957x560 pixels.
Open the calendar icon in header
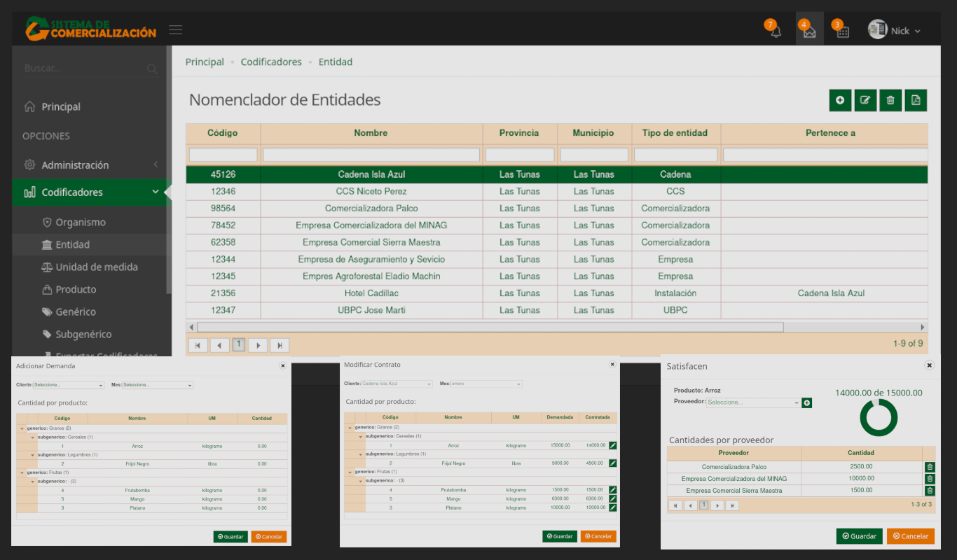pos(843,31)
